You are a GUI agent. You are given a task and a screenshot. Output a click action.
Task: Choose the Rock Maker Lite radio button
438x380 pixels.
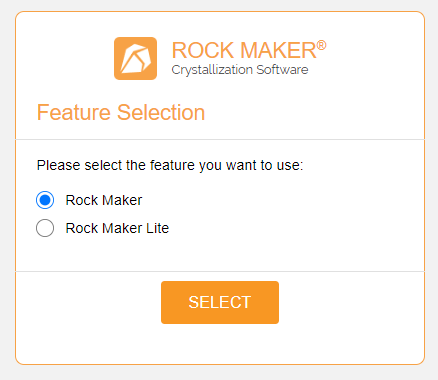pyautogui.click(x=45, y=228)
